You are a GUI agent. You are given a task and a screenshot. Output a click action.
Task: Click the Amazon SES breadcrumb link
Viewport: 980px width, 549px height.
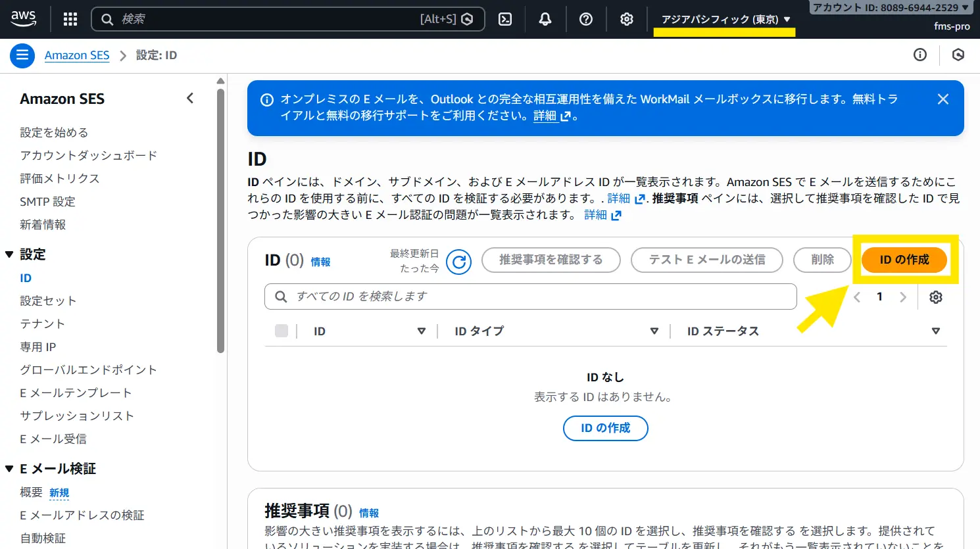pyautogui.click(x=77, y=55)
